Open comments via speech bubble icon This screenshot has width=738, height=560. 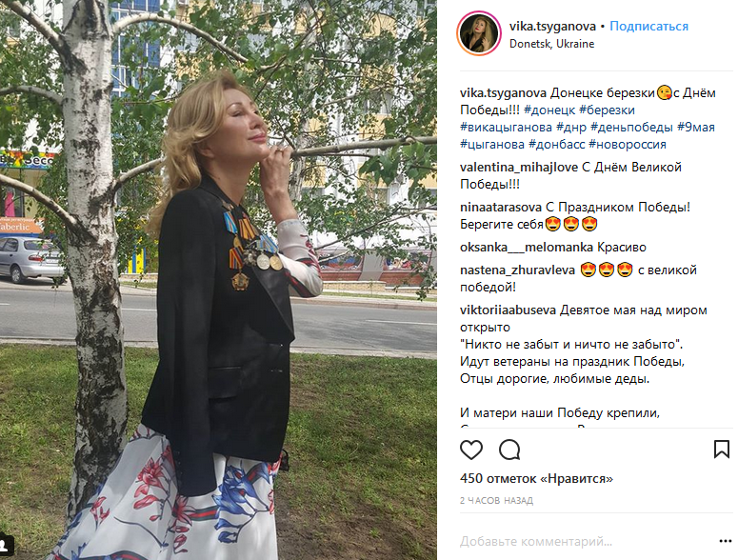tap(509, 450)
